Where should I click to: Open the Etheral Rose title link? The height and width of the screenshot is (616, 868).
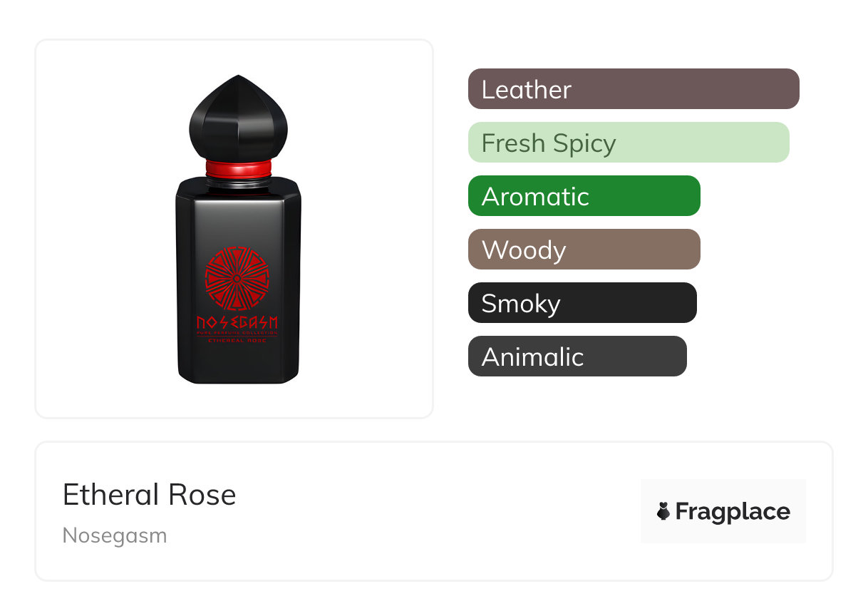[149, 495]
